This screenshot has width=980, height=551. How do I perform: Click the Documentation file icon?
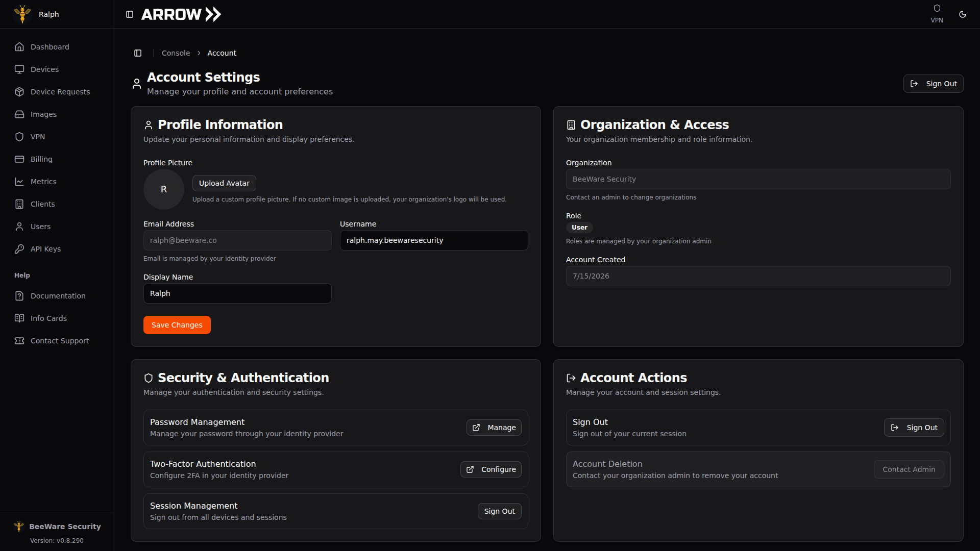coord(19,296)
